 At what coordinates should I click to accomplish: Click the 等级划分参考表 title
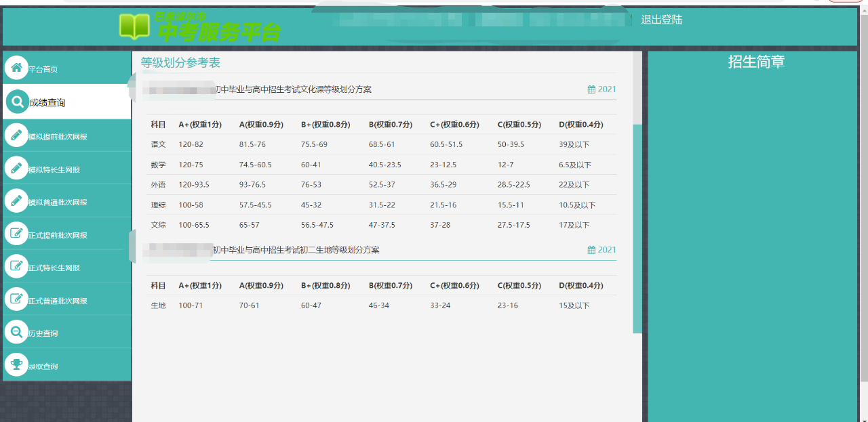point(180,63)
